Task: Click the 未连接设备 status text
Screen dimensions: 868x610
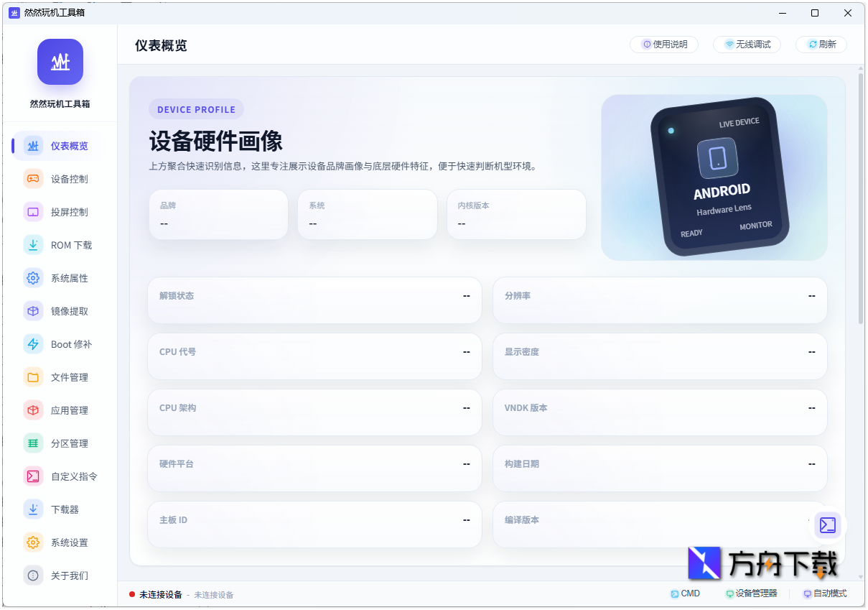Action: point(161,594)
